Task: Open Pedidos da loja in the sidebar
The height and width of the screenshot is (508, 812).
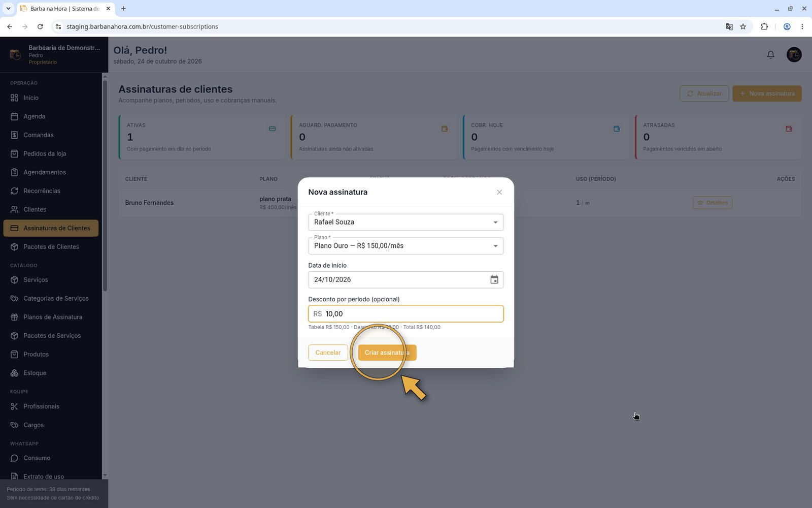Action: (51, 153)
